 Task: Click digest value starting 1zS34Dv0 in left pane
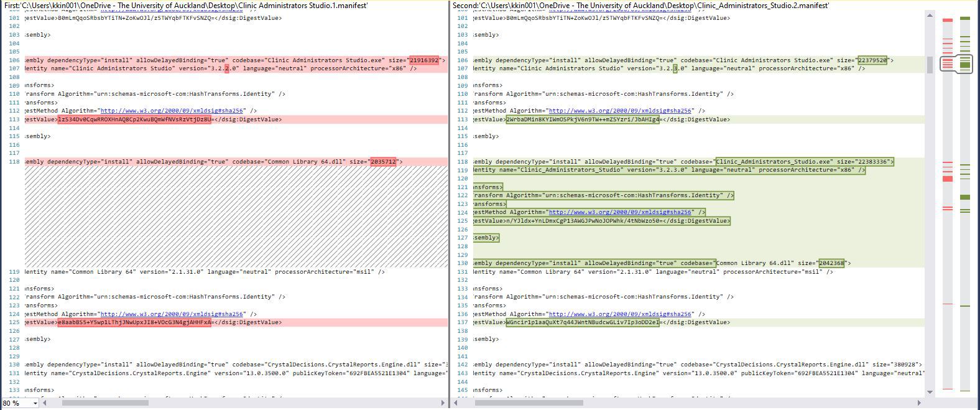pos(134,119)
